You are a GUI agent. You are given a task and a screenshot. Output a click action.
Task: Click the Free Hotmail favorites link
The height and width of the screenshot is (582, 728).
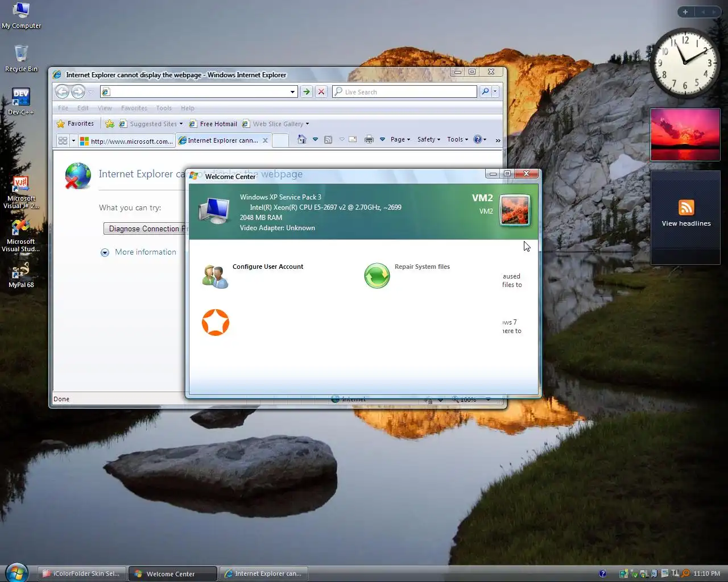[213, 123]
